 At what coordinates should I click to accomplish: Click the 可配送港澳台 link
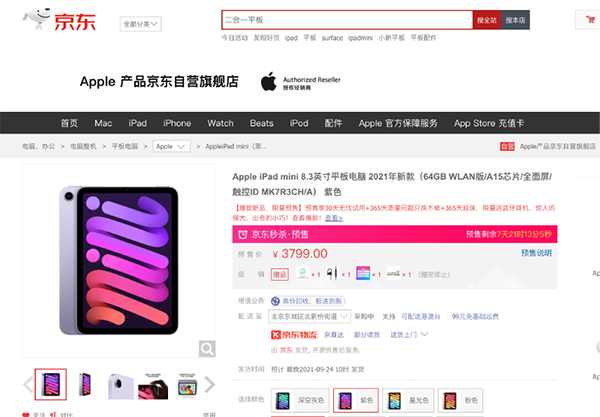421,316
